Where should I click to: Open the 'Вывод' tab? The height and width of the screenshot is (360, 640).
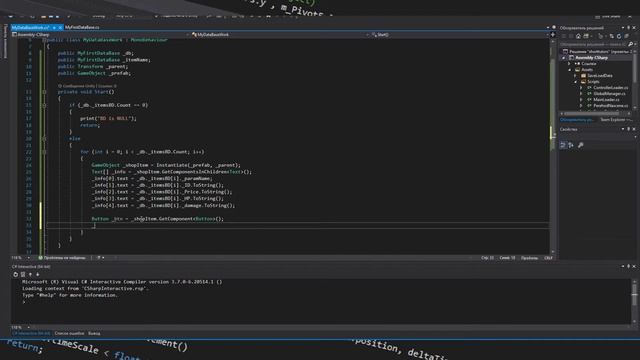click(94, 333)
